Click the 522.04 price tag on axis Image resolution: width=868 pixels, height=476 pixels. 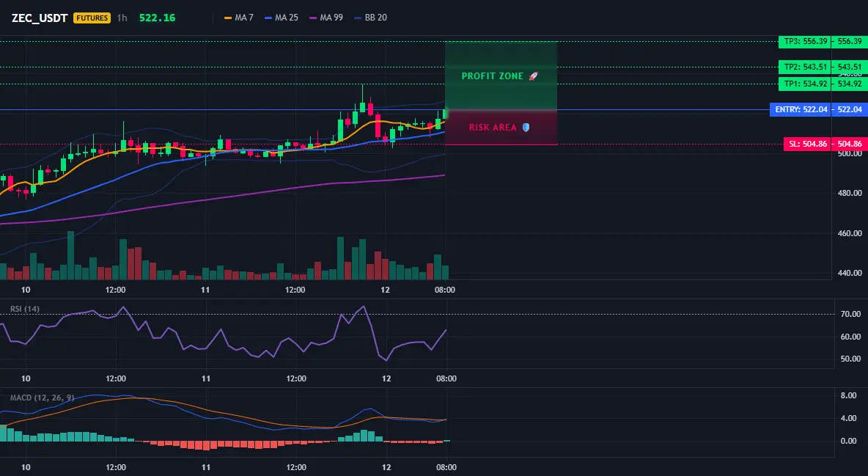(850, 110)
